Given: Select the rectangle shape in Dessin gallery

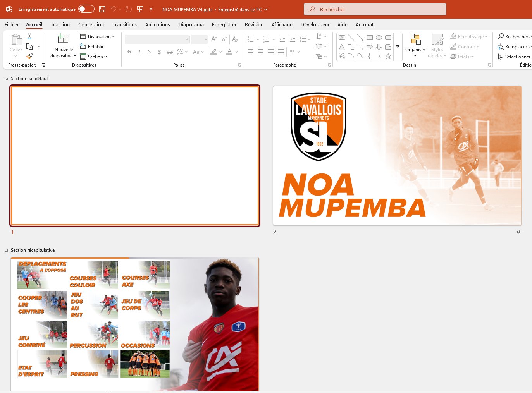Looking at the screenshot, I should pos(370,38).
